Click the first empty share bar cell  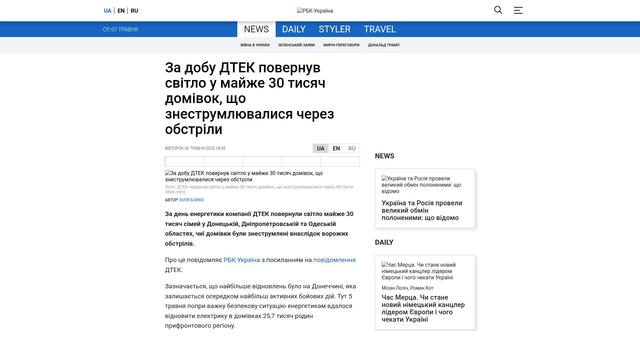click(x=184, y=162)
